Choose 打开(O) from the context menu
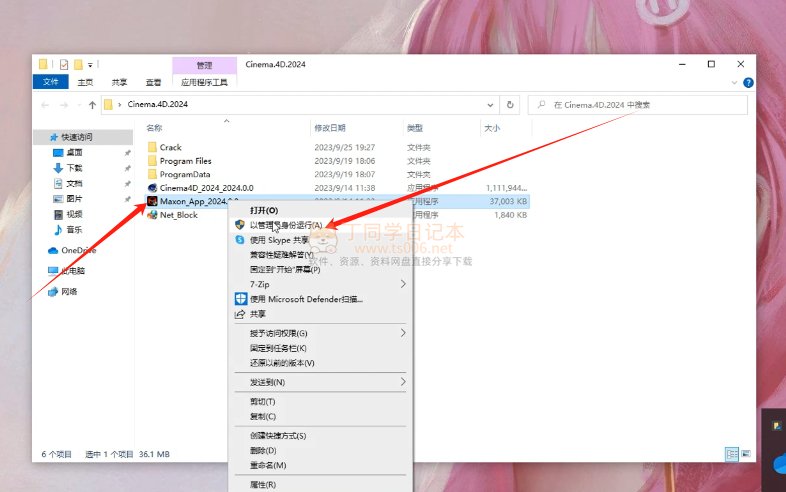 (x=264, y=210)
